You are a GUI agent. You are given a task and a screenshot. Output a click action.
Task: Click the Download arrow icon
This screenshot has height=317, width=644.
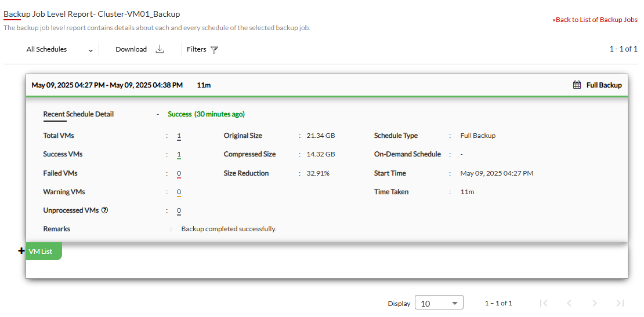pos(160,49)
